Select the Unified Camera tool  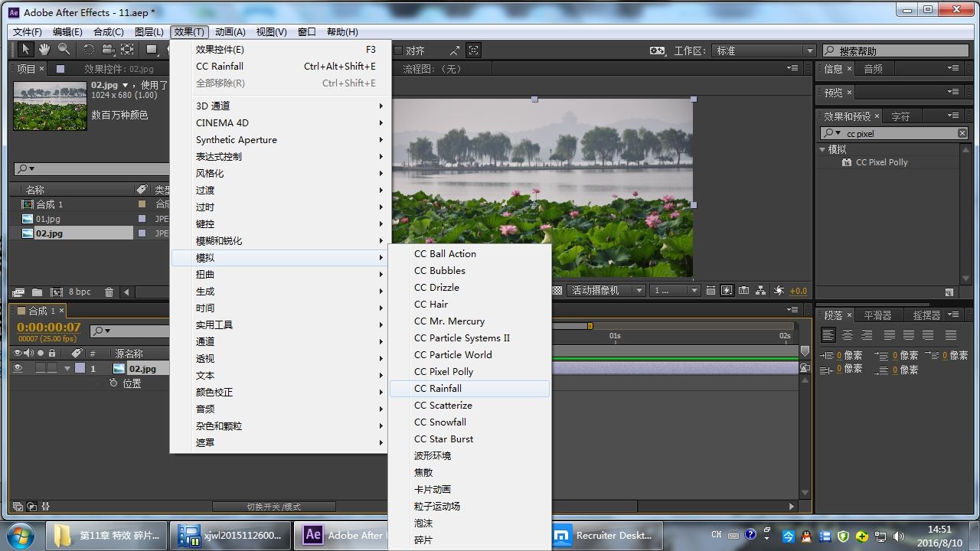pyautogui.click(x=108, y=50)
